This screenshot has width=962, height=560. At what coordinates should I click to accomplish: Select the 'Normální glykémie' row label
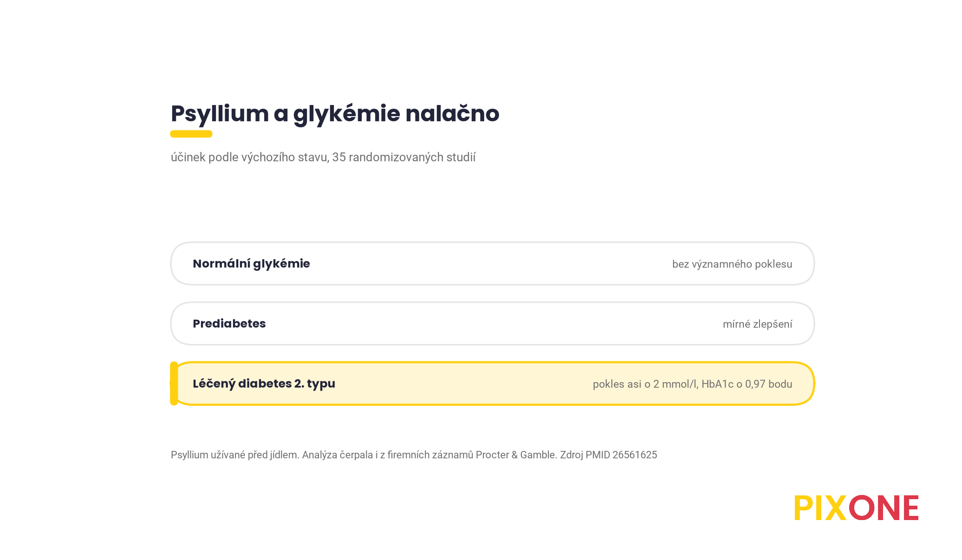pyautogui.click(x=251, y=264)
